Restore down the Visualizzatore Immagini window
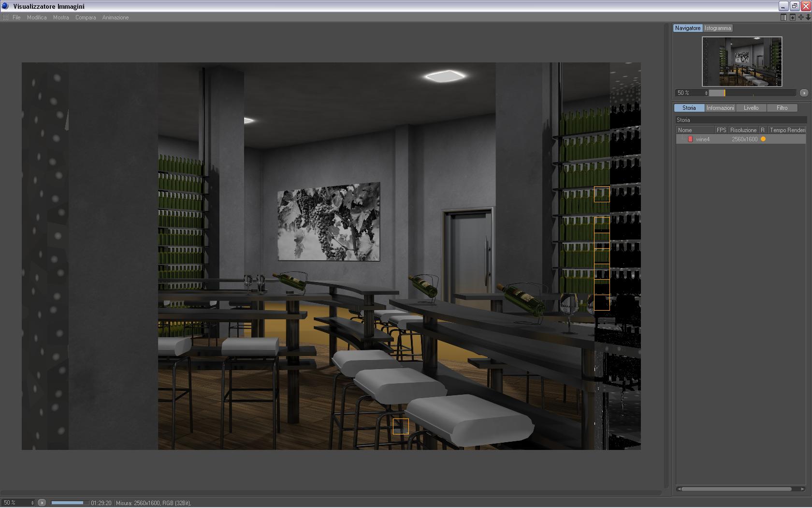The width and height of the screenshot is (812, 508). point(795,6)
